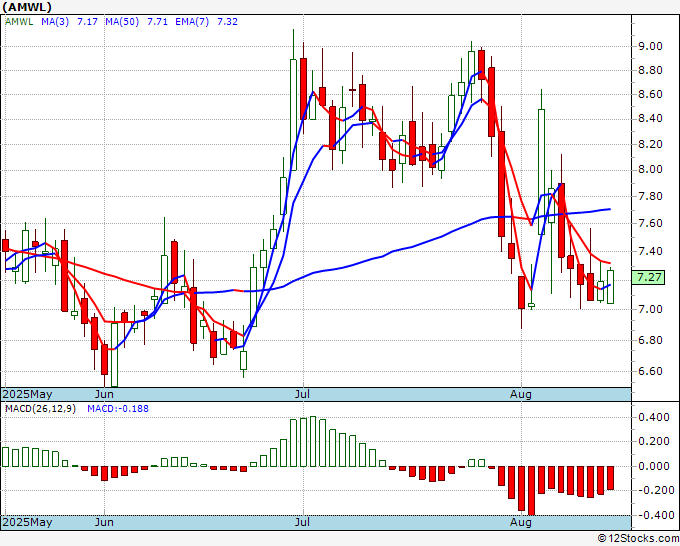Click the 8.80 price axis label
Image resolution: width=680 pixels, height=546 pixels.
[650, 70]
